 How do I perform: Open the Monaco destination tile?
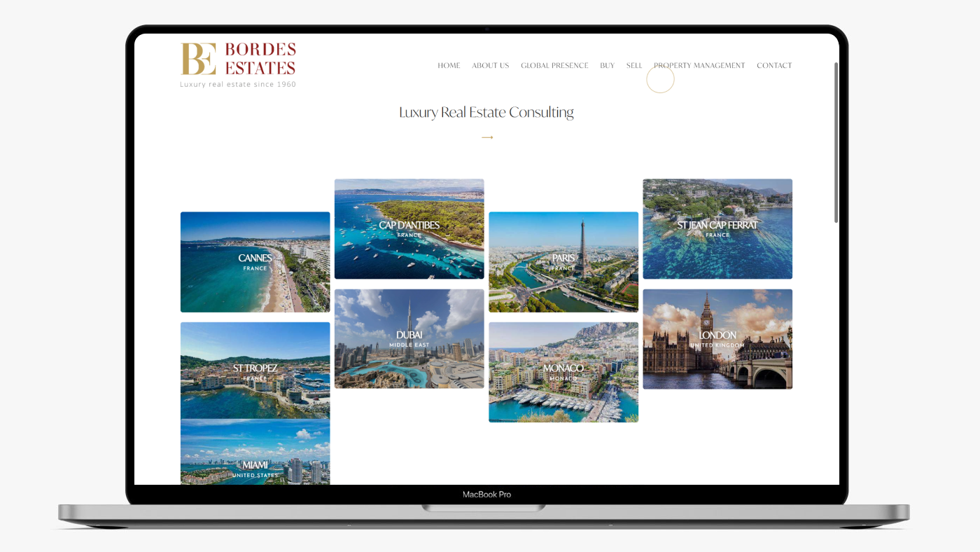563,371
